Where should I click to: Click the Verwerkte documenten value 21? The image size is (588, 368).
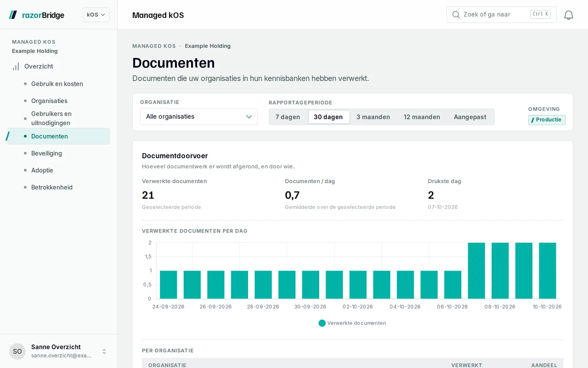(x=148, y=195)
